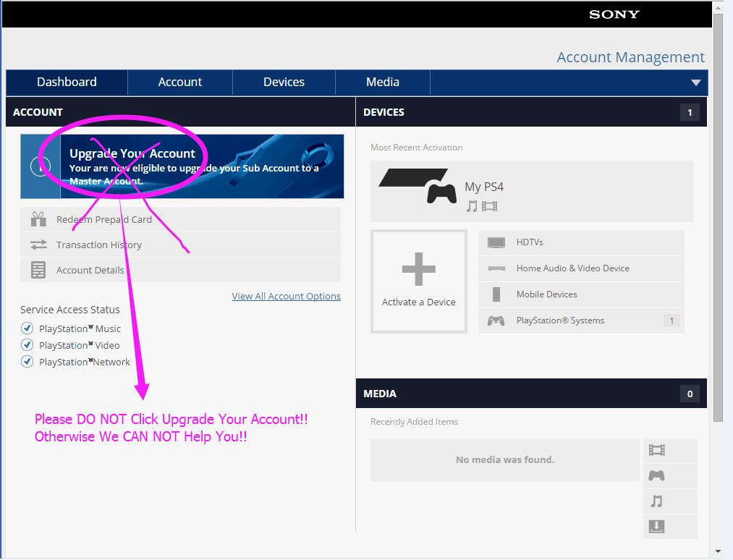Click the Home Audio & Video Device icon
Screen dimensions: 733x560
coord(496,268)
